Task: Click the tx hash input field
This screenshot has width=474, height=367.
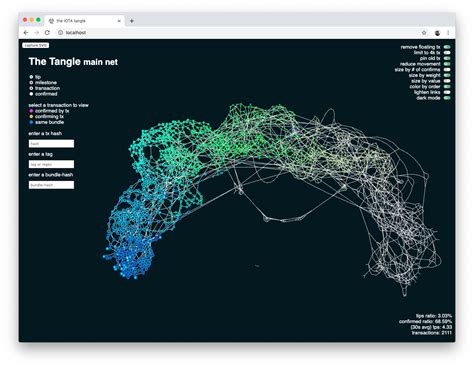Action: coord(51,144)
